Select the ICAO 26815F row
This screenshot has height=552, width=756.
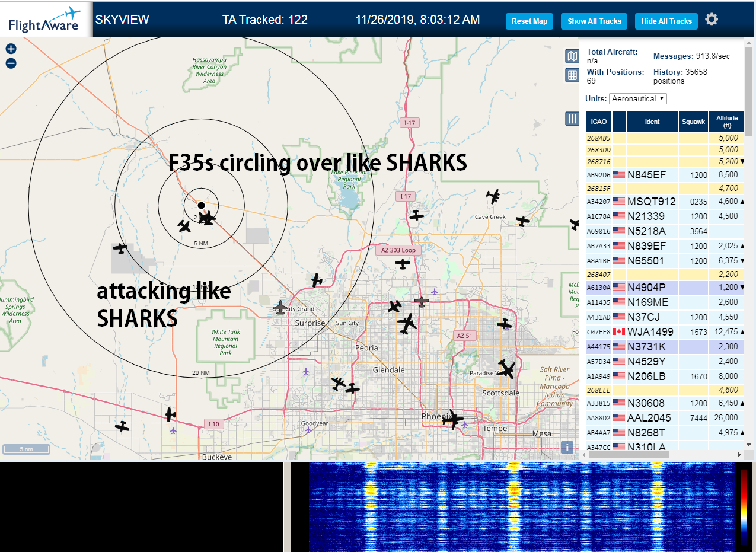point(665,189)
